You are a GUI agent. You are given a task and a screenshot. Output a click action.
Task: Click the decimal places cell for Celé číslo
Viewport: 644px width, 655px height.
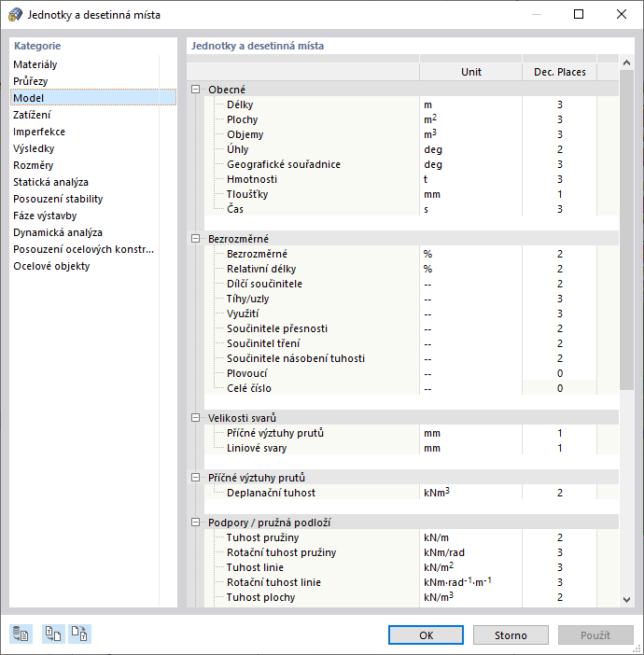coord(560,388)
